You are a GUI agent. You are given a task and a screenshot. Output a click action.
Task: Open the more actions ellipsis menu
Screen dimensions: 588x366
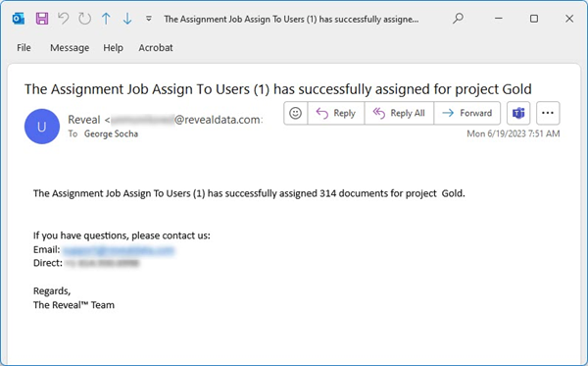(548, 113)
